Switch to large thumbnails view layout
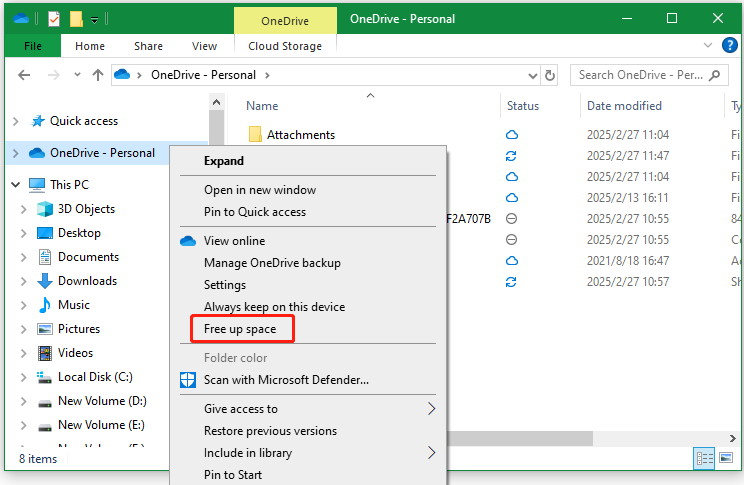744x485 pixels. pyautogui.click(x=726, y=458)
